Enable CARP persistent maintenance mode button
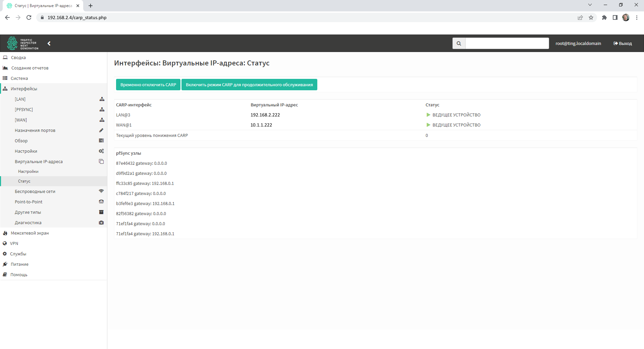644x349 pixels. tap(249, 85)
